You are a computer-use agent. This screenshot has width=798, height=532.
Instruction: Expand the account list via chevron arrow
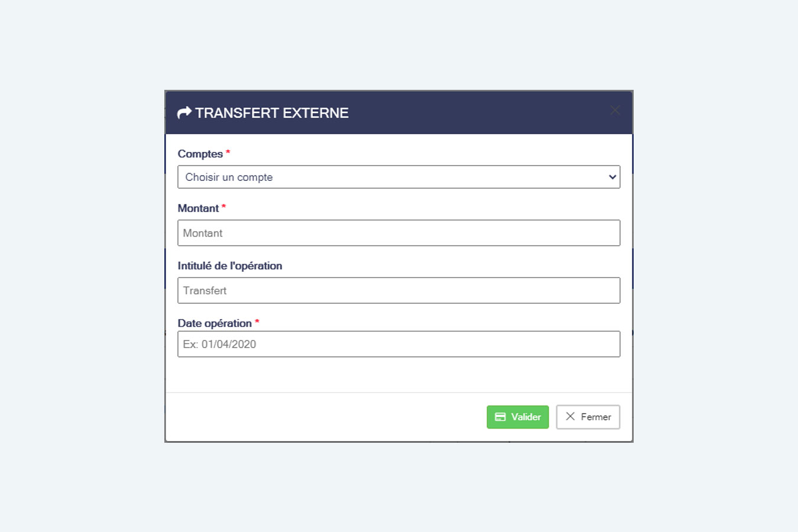[x=612, y=177]
